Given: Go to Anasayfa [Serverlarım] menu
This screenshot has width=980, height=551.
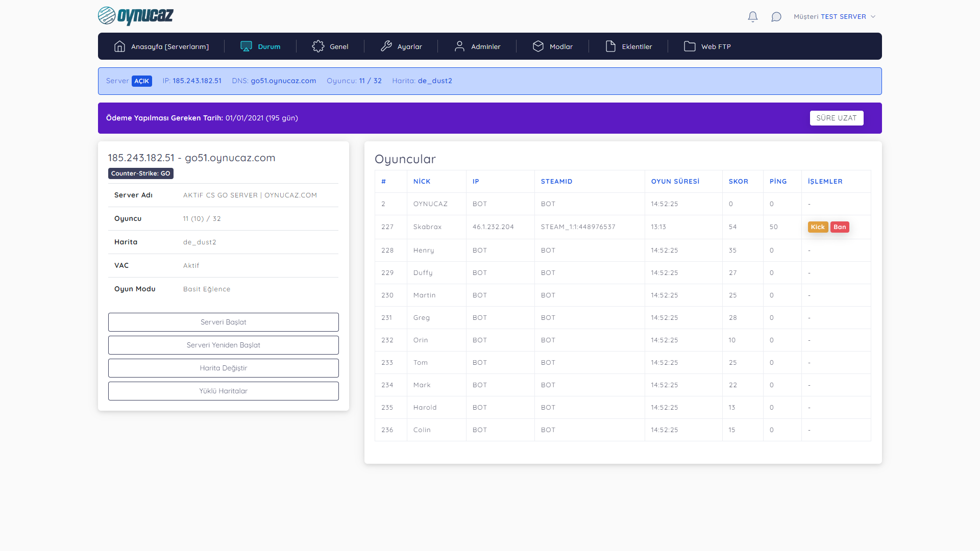Looking at the screenshot, I should [x=161, y=46].
